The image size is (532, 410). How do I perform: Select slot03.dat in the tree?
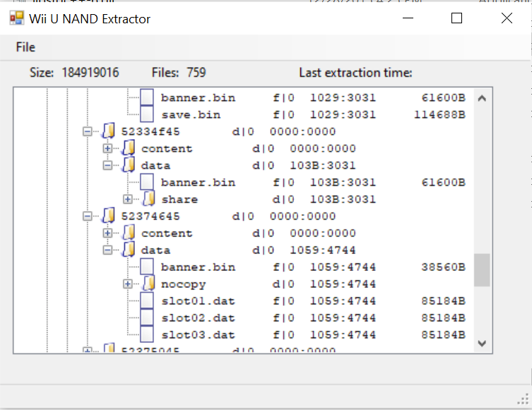pyautogui.click(x=198, y=335)
